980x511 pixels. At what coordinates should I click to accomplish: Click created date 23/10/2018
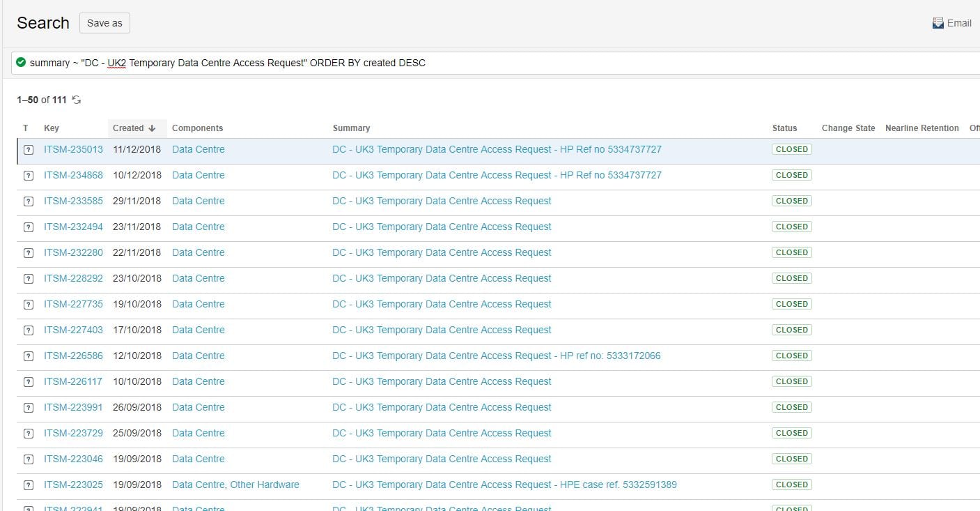[x=137, y=278]
